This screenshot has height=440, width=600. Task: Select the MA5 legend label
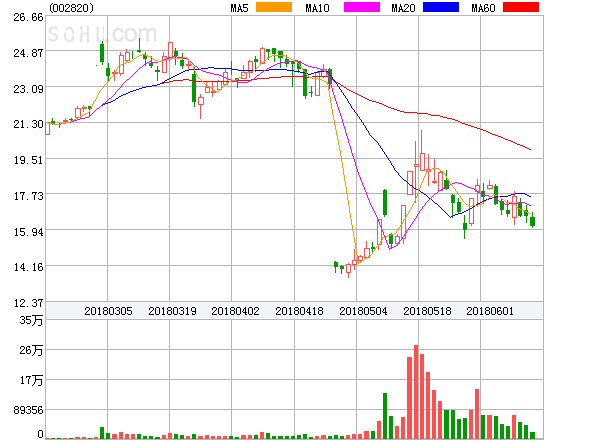pyautogui.click(x=239, y=8)
